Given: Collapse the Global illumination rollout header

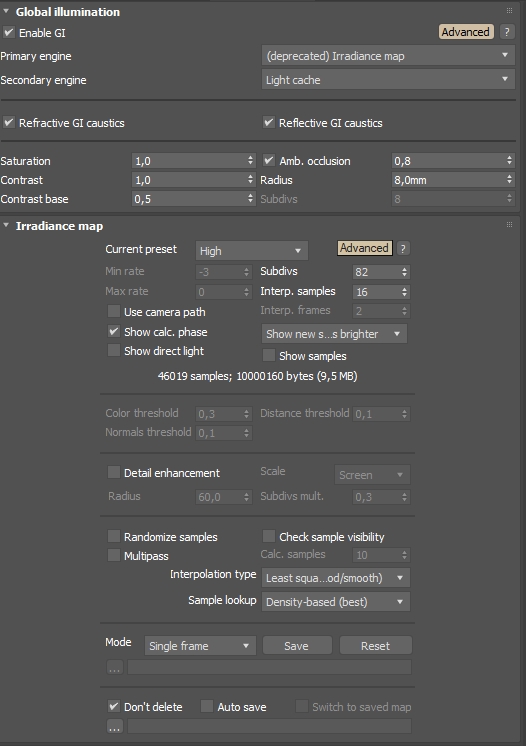Looking at the screenshot, I should 68,11.
